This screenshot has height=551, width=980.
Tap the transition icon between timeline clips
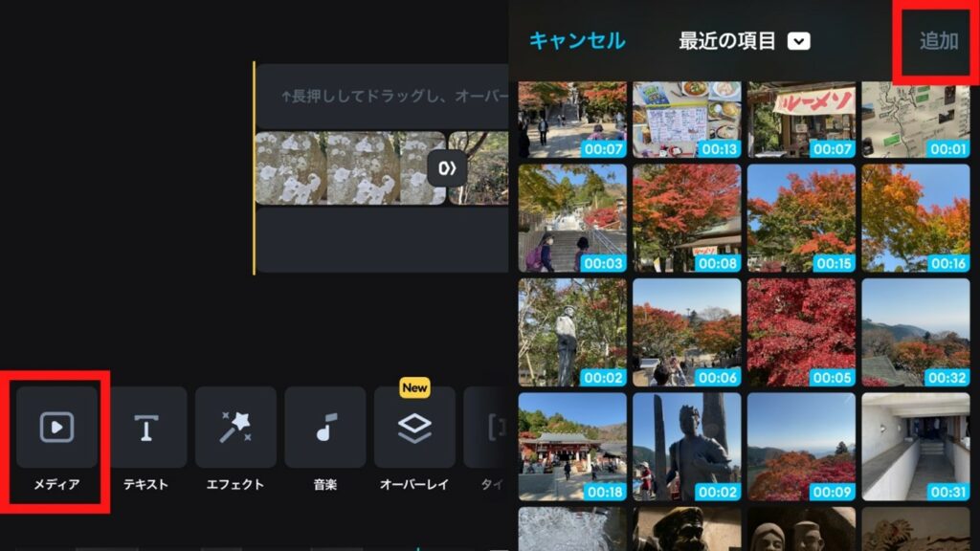tap(446, 168)
